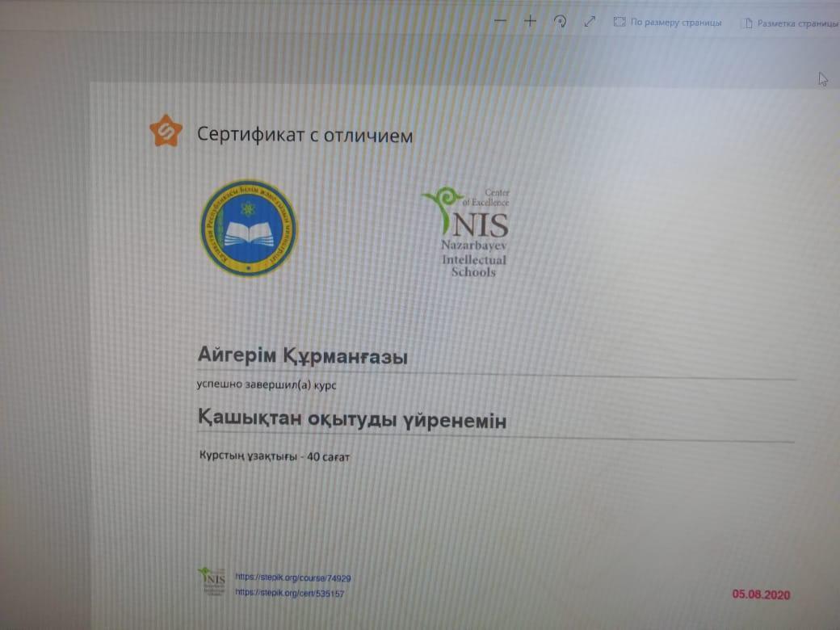Click the small NIS logo near links
The height and width of the screenshot is (630, 840).
click(x=211, y=582)
